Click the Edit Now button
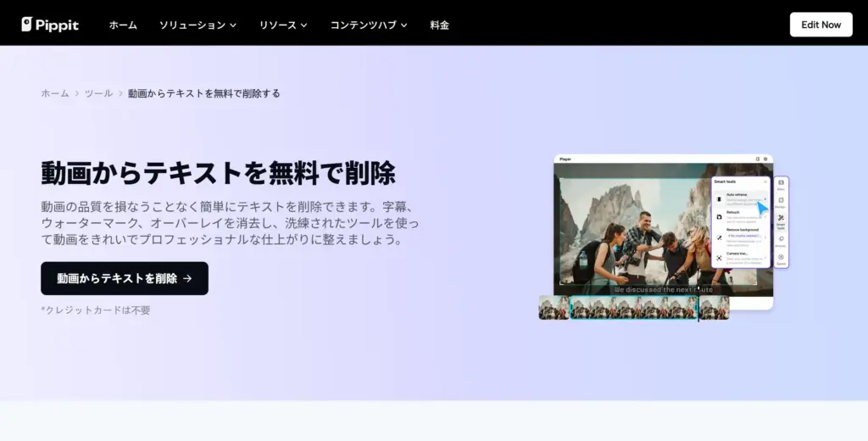Viewport: 868px width, 441px height. click(x=821, y=25)
